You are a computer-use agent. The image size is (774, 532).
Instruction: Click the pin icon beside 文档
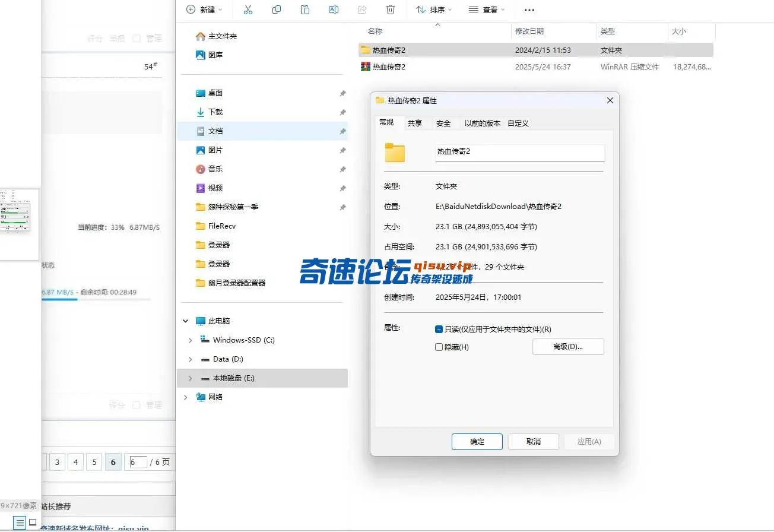click(342, 131)
